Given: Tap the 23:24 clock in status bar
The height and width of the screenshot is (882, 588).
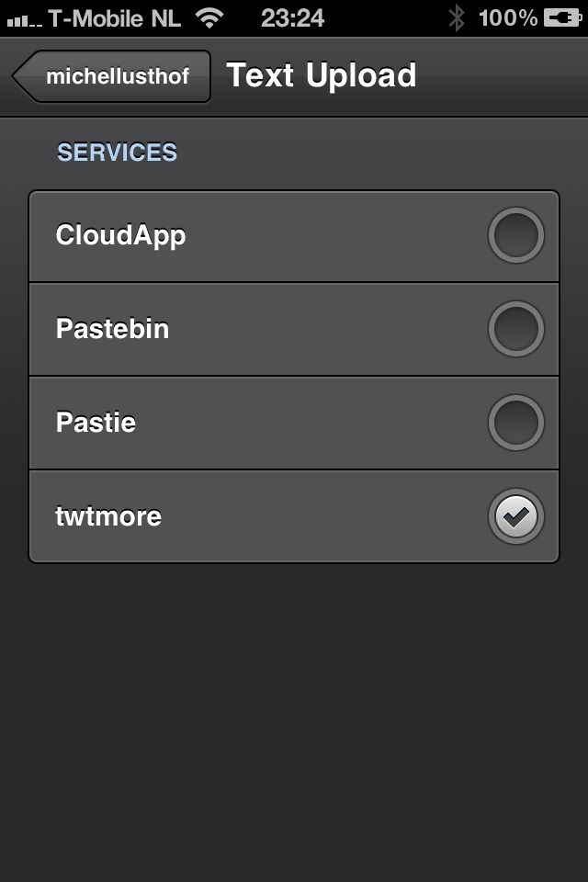Looking at the screenshot, I should tap(292, 17).
